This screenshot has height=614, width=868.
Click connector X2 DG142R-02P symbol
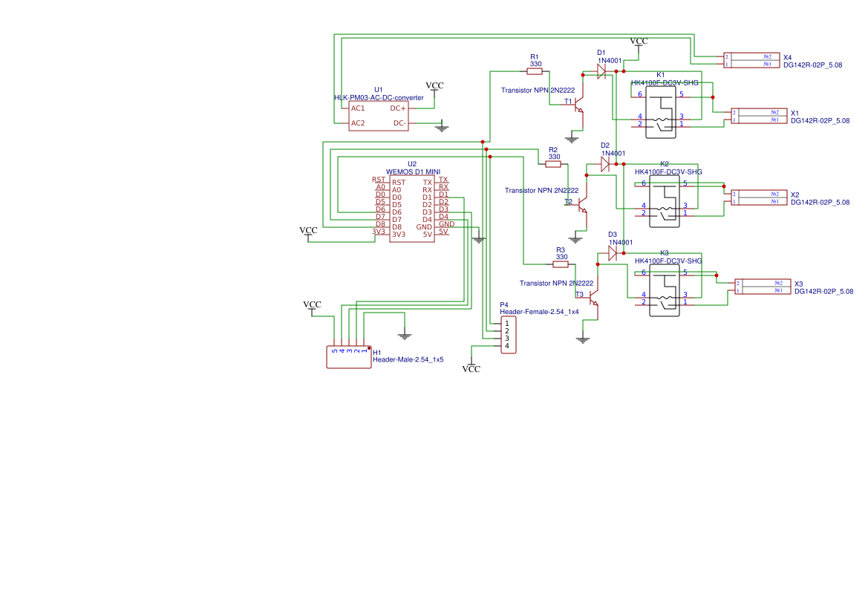click(x=759, y=197)
